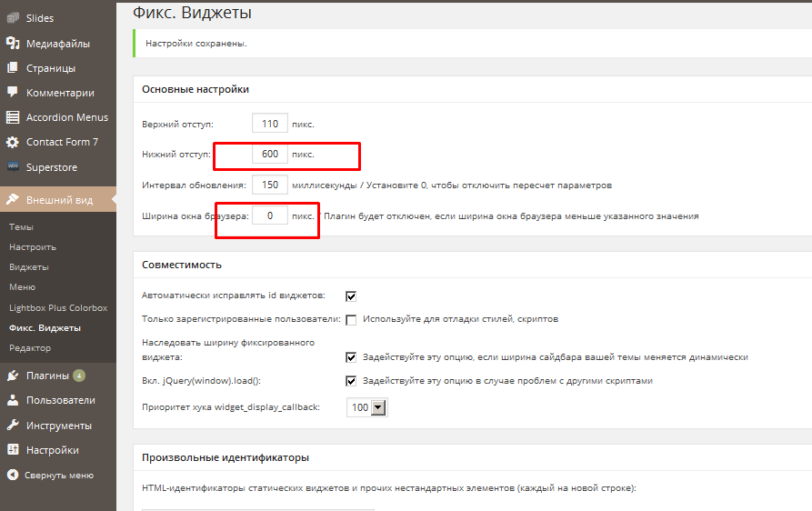812x511 pixels.
Task: Open the Настройки settings menu item
Action: tap(52, 450)
